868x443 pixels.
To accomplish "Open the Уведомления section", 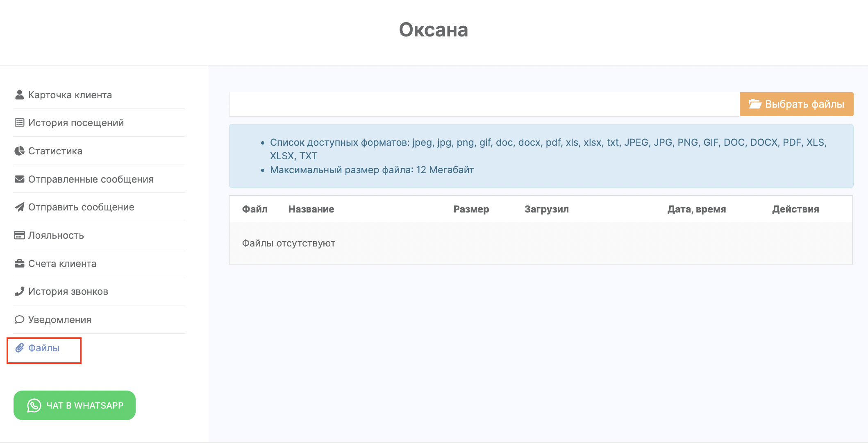I will click(60, 319).
